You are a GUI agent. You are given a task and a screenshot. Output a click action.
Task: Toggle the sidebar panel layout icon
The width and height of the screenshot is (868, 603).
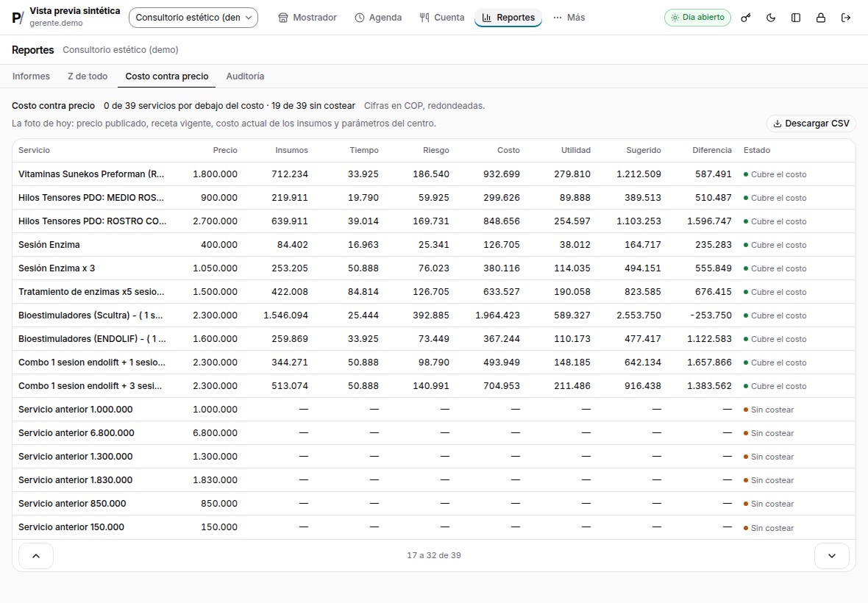click(x=795, y=18)
